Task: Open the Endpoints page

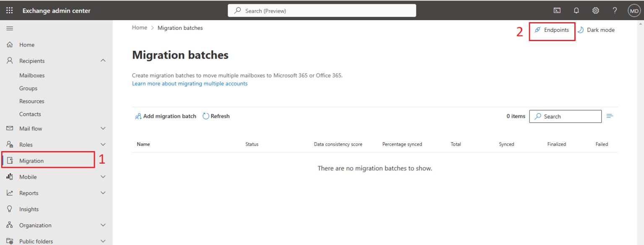Action: pyautogui.click(x=552, y=30)
